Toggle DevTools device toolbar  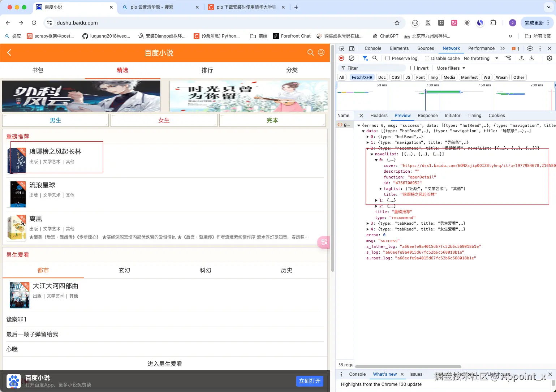352,48
